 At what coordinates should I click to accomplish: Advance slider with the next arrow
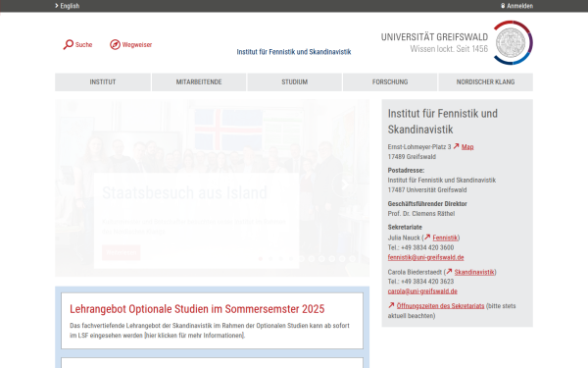344,184
